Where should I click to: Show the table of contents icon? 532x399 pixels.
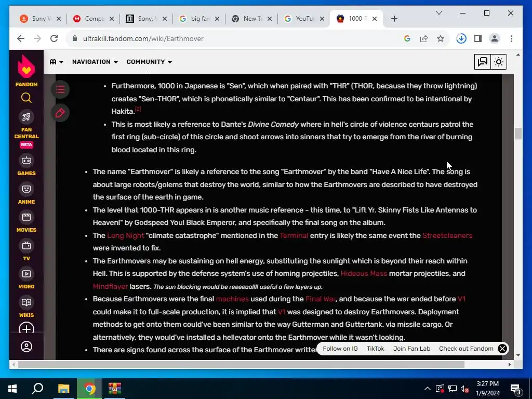[60, 89]
